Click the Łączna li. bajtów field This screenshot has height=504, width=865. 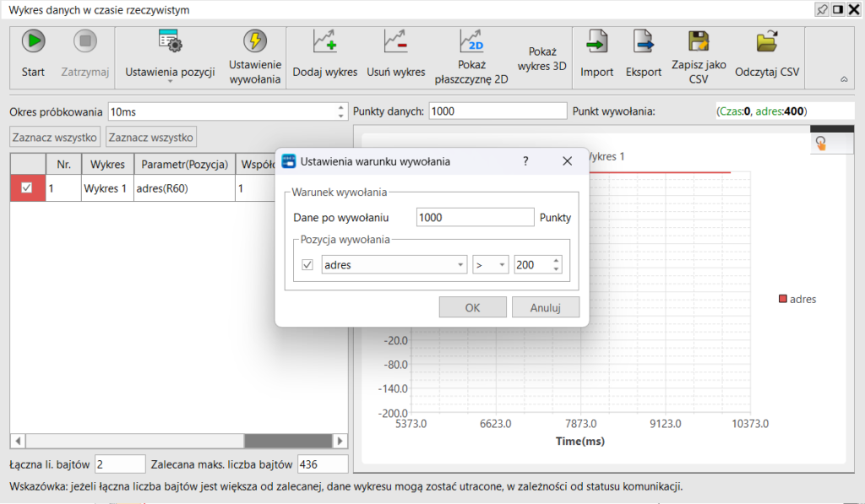(120, 464)
